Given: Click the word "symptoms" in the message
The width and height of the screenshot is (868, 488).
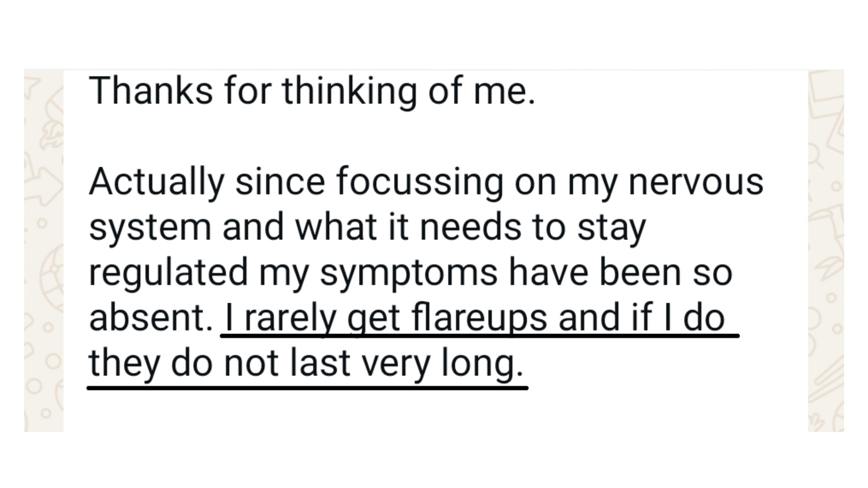Looking at the screenshot, I should click(409, 273).
